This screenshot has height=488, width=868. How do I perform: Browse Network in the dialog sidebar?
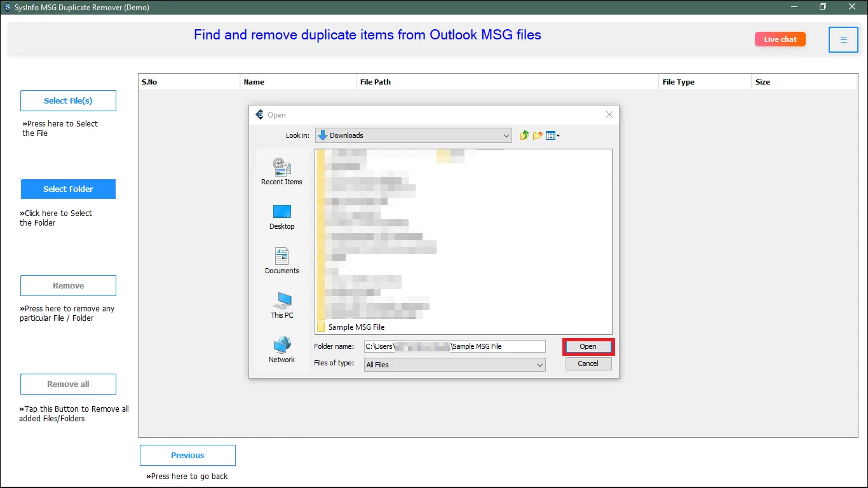click(281, 350)
